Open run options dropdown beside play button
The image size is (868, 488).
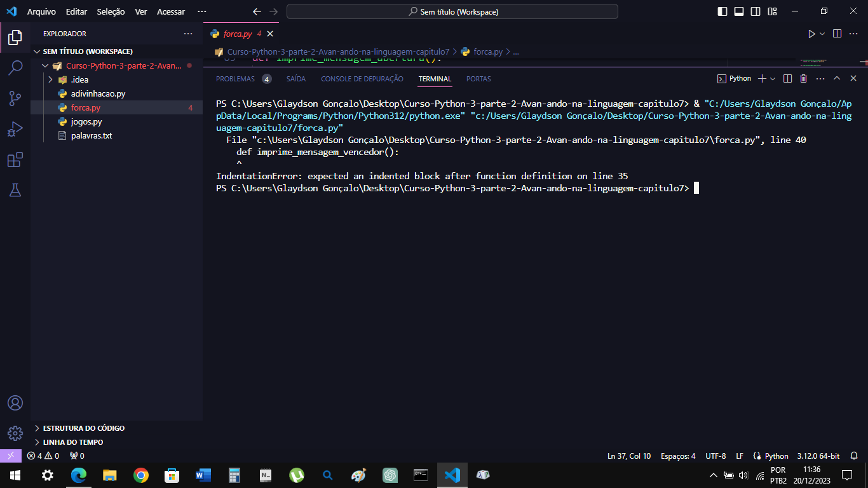[822, 34]
